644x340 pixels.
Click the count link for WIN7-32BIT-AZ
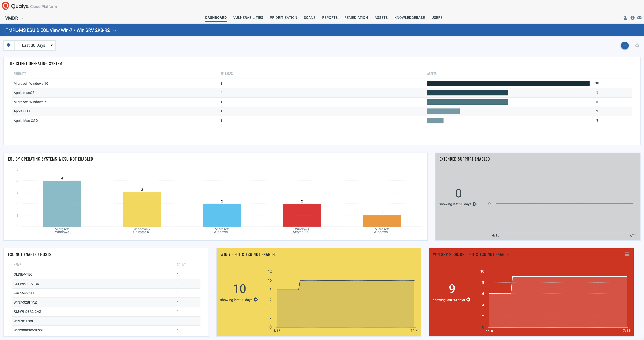[178, 302]
